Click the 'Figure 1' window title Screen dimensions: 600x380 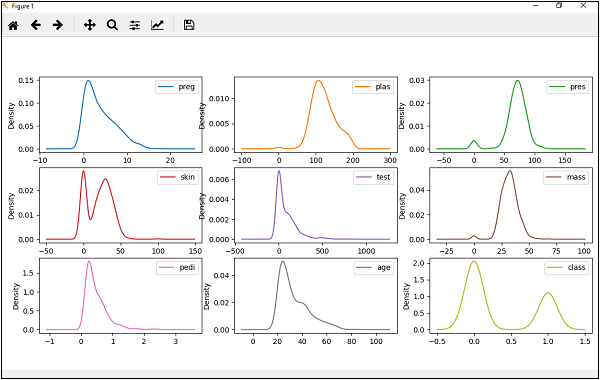(x=23, y=6)
